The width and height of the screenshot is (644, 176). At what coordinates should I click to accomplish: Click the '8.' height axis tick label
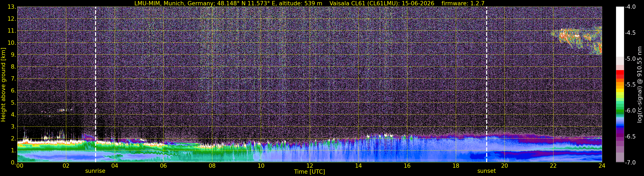pos(13,67)
